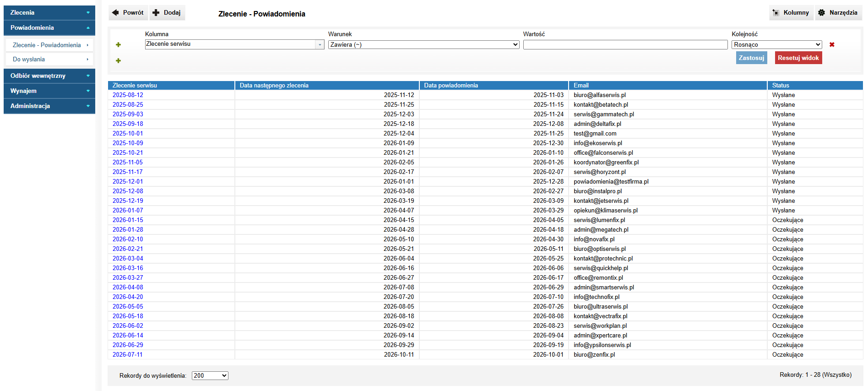Expand the Zlecenia sidebar section

(x=49, y=13)
